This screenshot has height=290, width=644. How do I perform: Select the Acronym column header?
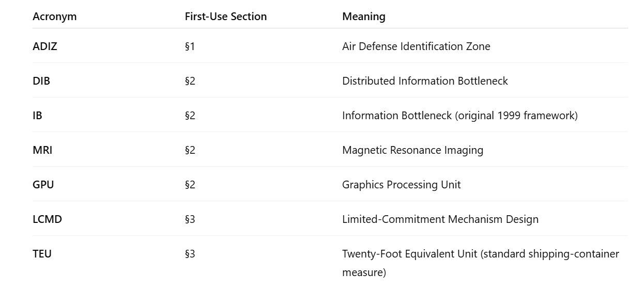54,17
